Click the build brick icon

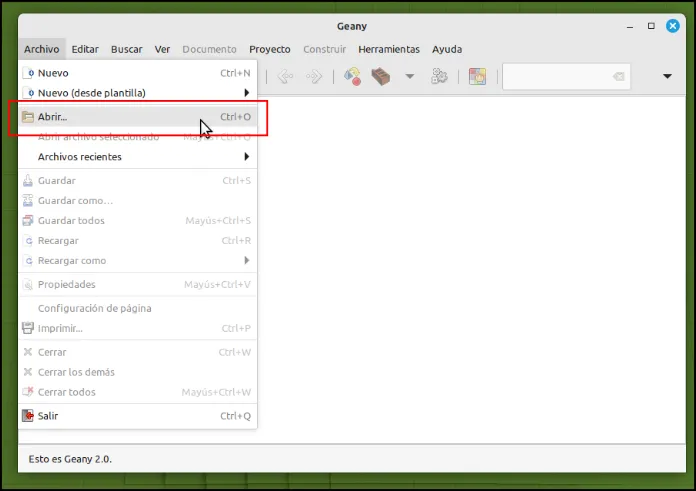381,76
